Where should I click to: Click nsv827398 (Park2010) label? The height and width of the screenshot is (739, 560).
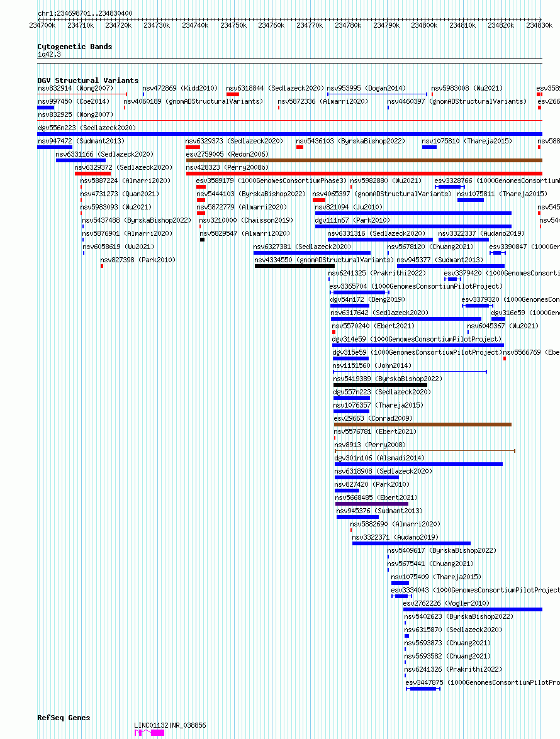[x=138, y=260]
